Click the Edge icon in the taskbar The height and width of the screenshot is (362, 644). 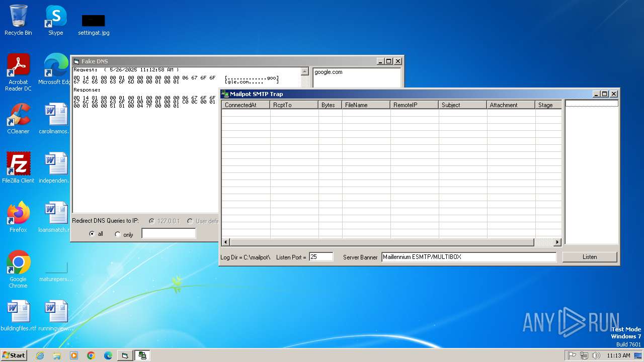(108, 355)
